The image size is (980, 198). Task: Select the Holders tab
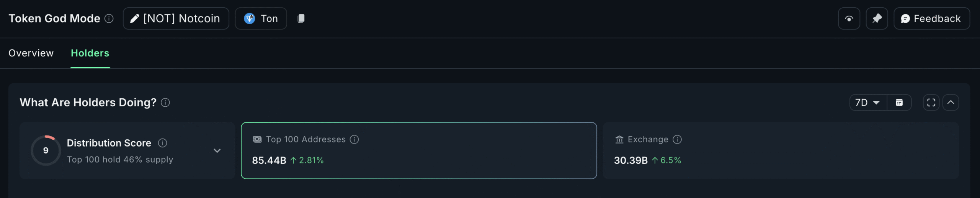pyautogui.click(x=90, y=53)
